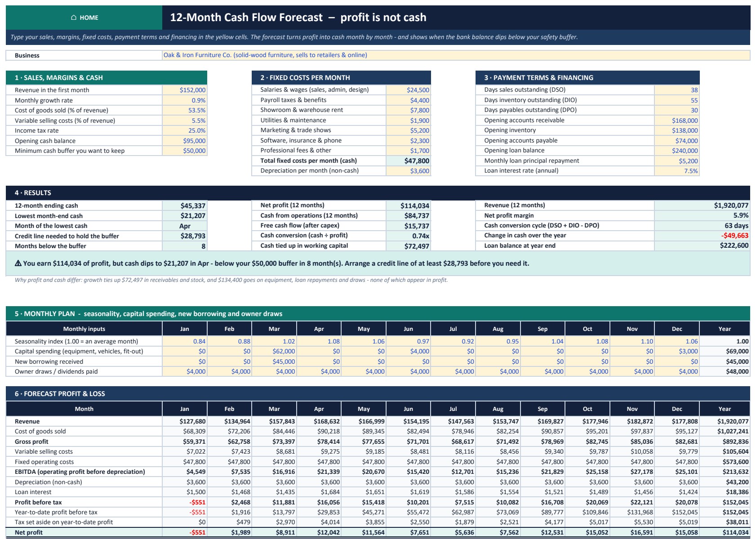
Task: Select Mar new borrowing $45,000 cell
Action: tap(274, 361)
